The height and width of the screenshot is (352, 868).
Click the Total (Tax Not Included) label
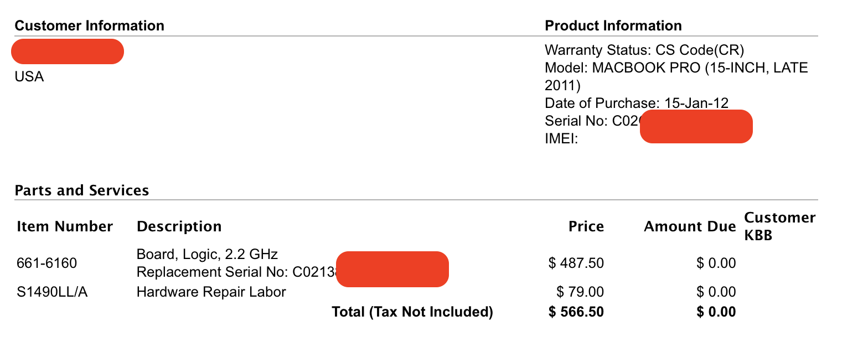pos(412,312)
